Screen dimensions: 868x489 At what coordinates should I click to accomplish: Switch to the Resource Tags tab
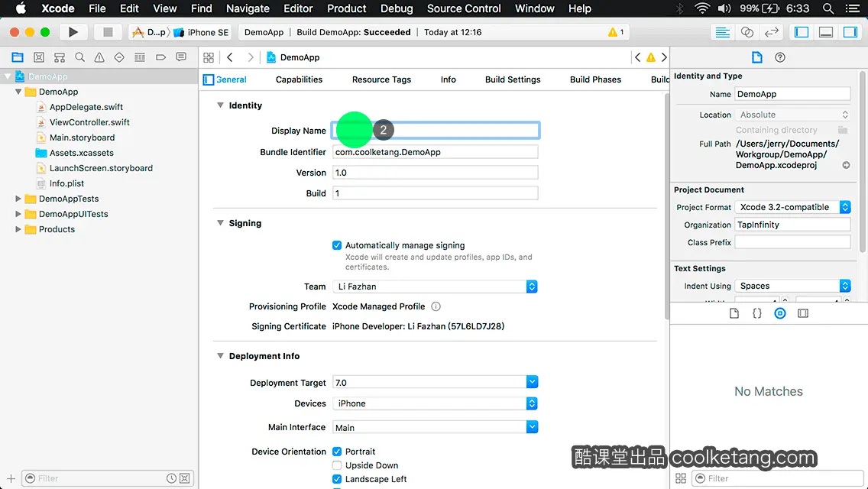click(381, 79)
